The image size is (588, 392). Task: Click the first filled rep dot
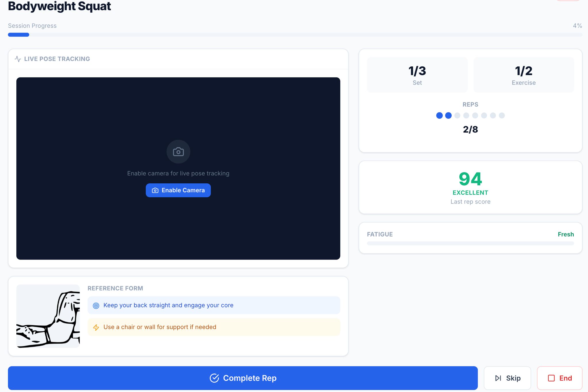pos(439,116)
